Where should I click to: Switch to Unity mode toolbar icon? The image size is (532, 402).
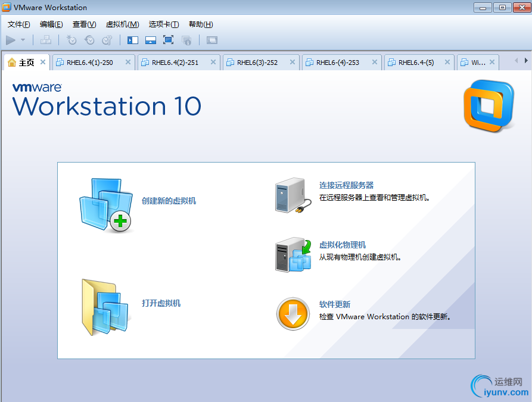pyautogui.click(x=186, y=40)
